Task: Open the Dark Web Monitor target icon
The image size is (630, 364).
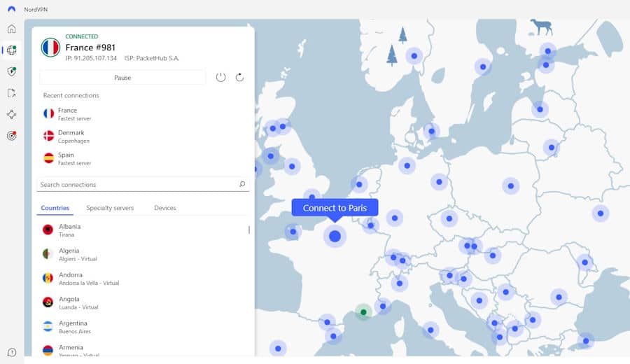Action: click(x=12, y=136)
